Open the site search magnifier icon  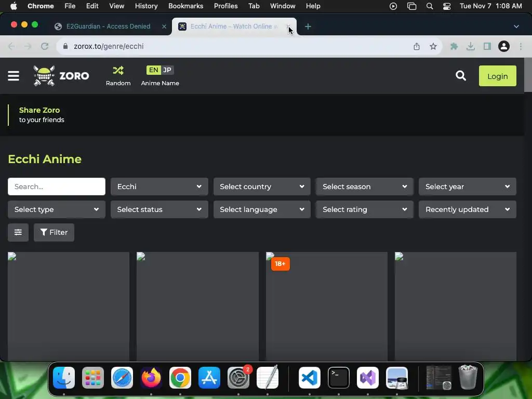click(x=460, y=76)
